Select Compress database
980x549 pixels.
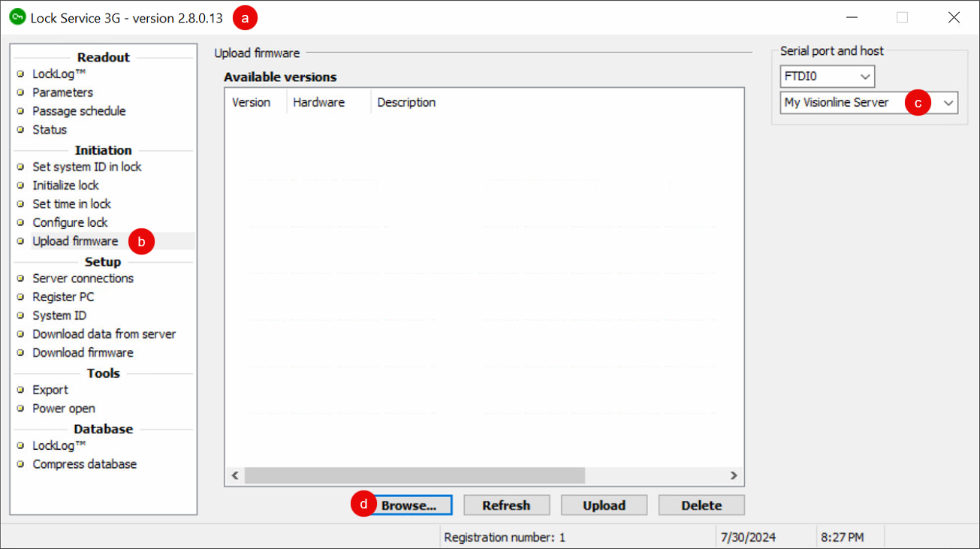coord(85,465)
